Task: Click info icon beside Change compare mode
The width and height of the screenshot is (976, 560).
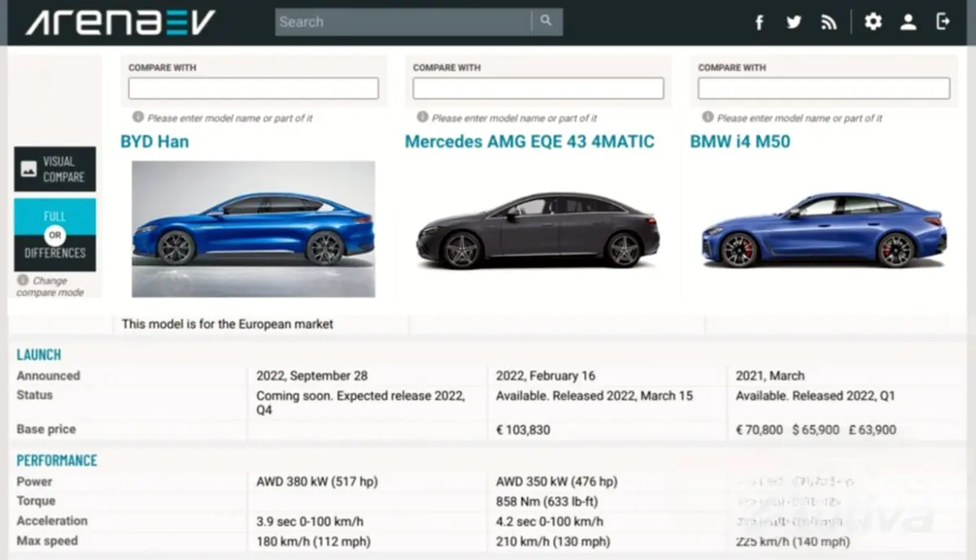Action: click(x=23, y=280)
